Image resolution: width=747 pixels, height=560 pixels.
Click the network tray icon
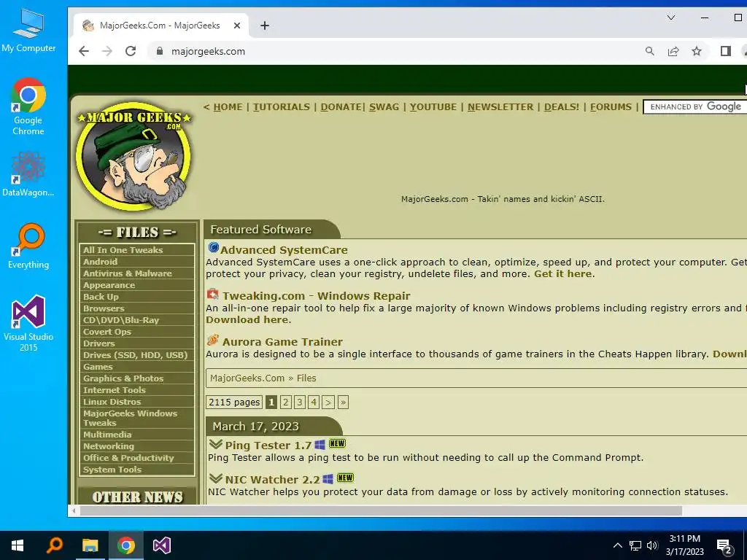click(x=635, y=545)
